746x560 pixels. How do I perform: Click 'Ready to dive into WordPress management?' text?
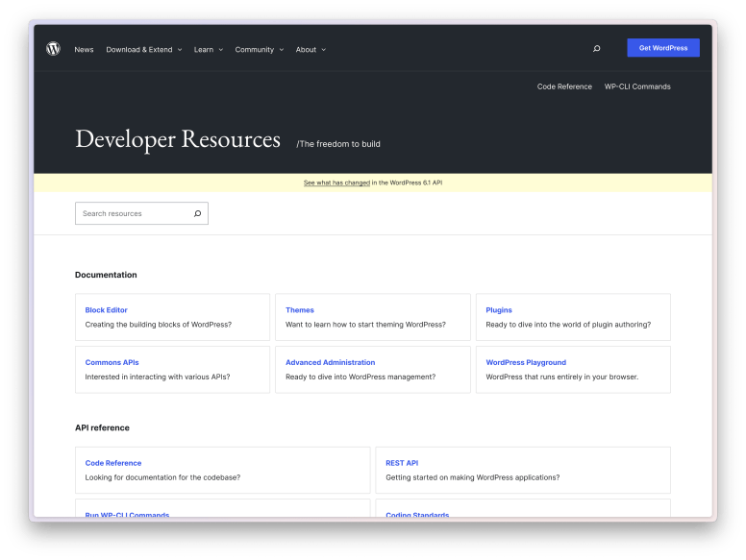click(361, 377)
